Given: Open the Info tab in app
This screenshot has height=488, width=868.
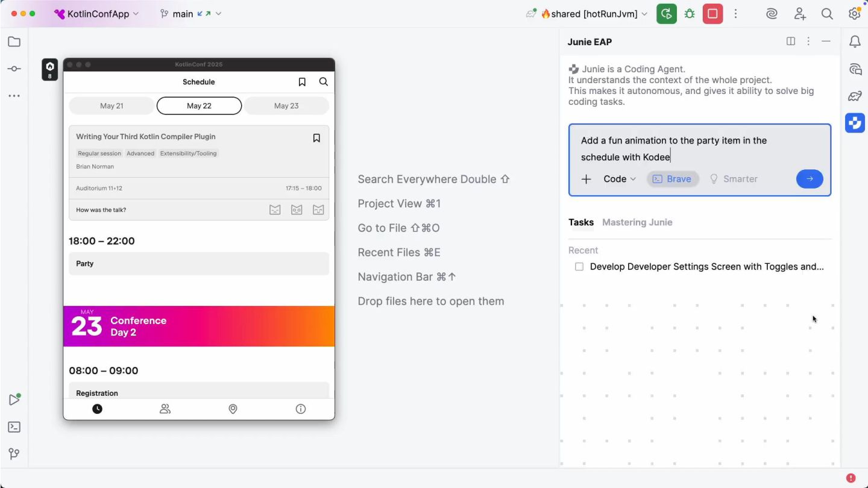Looking at the screenshot, I should 301,409.
